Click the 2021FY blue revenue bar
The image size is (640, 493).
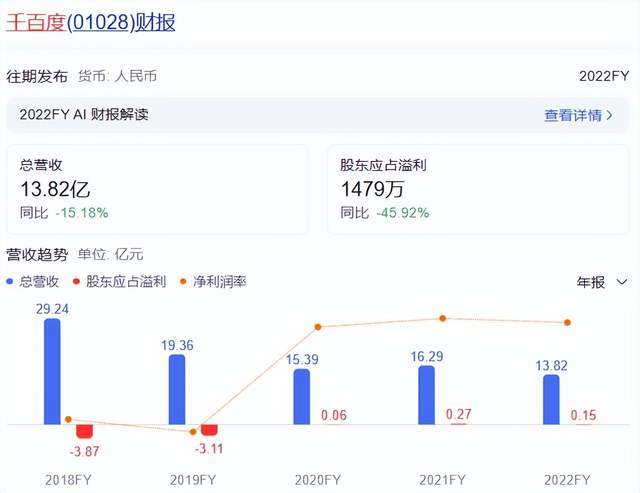pos(427,395)
